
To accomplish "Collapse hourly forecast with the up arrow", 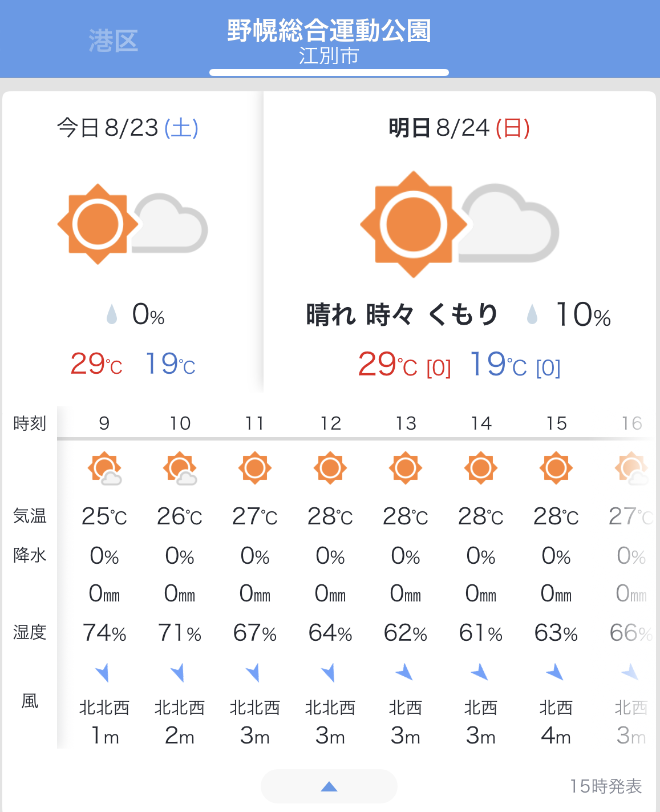I will click(x=329, y=786).
